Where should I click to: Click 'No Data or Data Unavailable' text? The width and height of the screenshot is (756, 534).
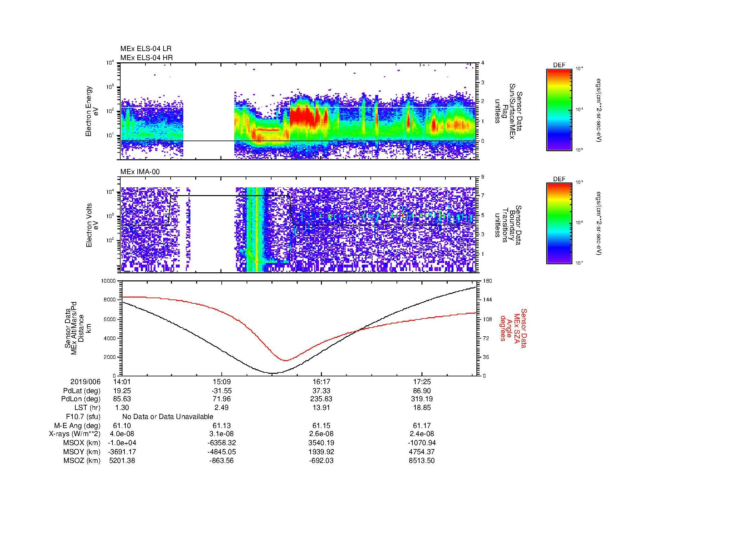pos(168,417)
